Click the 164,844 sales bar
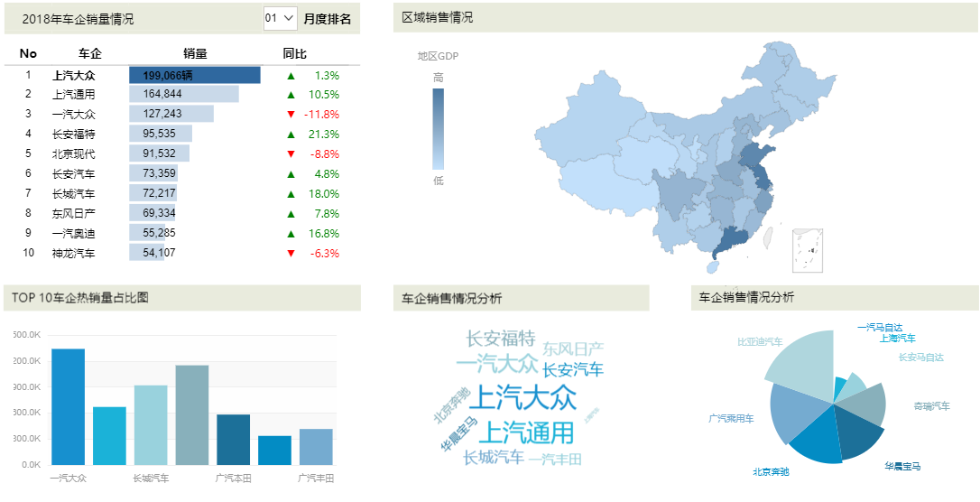 click(x=184, y=95)
